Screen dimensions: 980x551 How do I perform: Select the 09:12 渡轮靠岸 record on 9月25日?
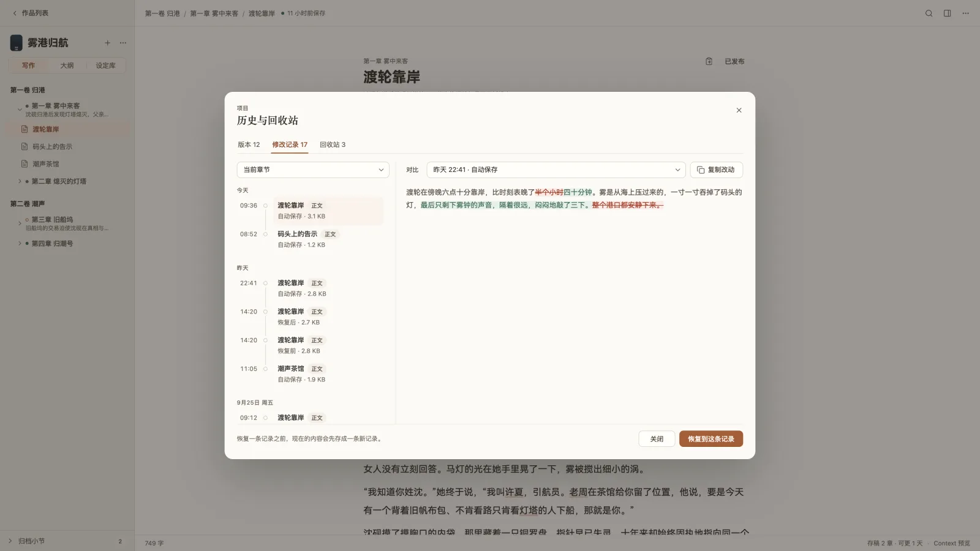click(x=328, y=418)
